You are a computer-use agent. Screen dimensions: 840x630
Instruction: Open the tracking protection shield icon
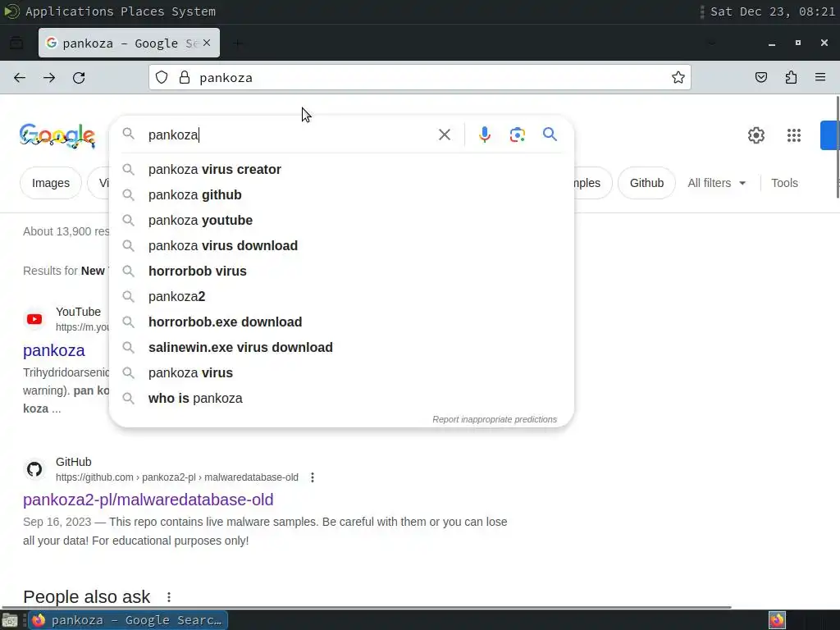162,78
